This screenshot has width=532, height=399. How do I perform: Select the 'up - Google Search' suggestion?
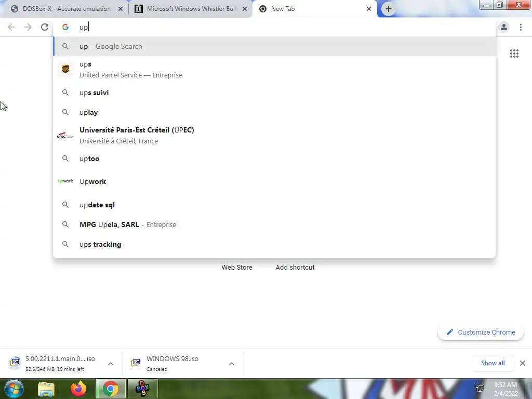[274, 46]
